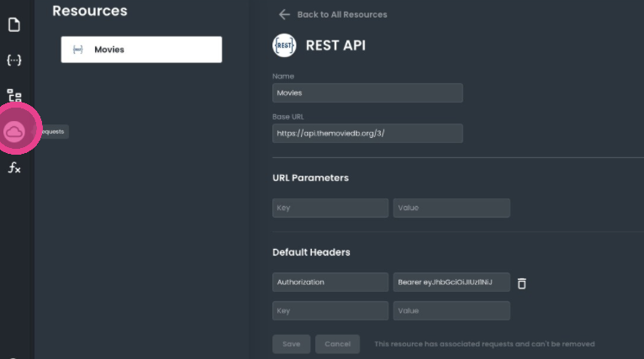Click the round REST API logo

284,45
